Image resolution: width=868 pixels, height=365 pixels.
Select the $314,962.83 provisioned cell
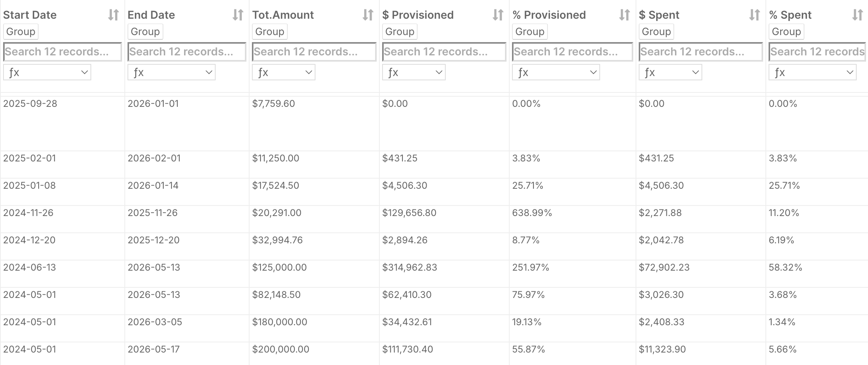click(409, 268)
